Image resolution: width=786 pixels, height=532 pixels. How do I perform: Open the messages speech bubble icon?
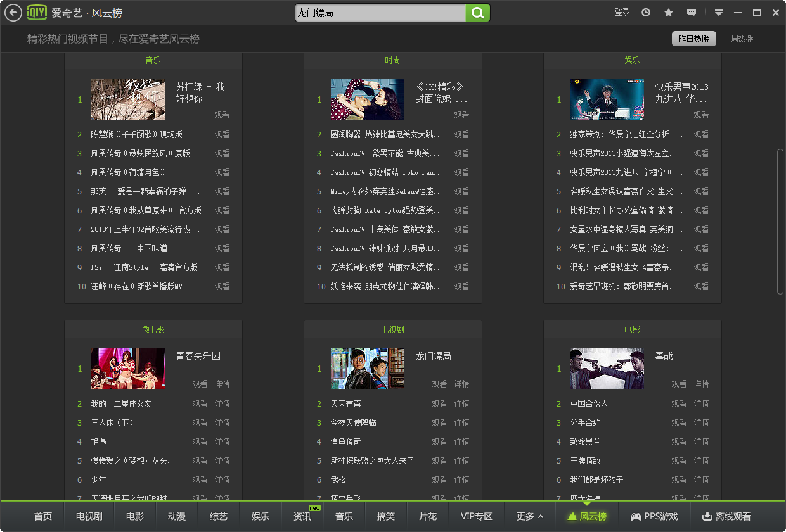tap(692, 13)
